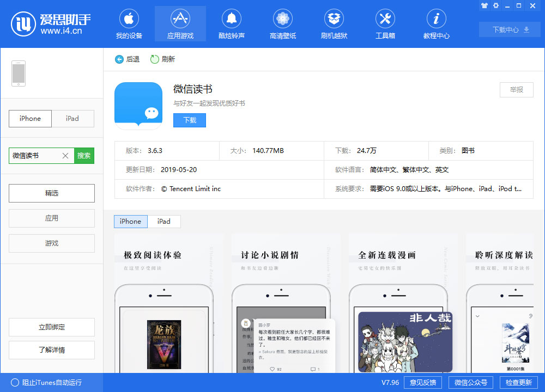Open the settings gear in title bar
This screenshot has width=545, height=392.
point(496,5)
